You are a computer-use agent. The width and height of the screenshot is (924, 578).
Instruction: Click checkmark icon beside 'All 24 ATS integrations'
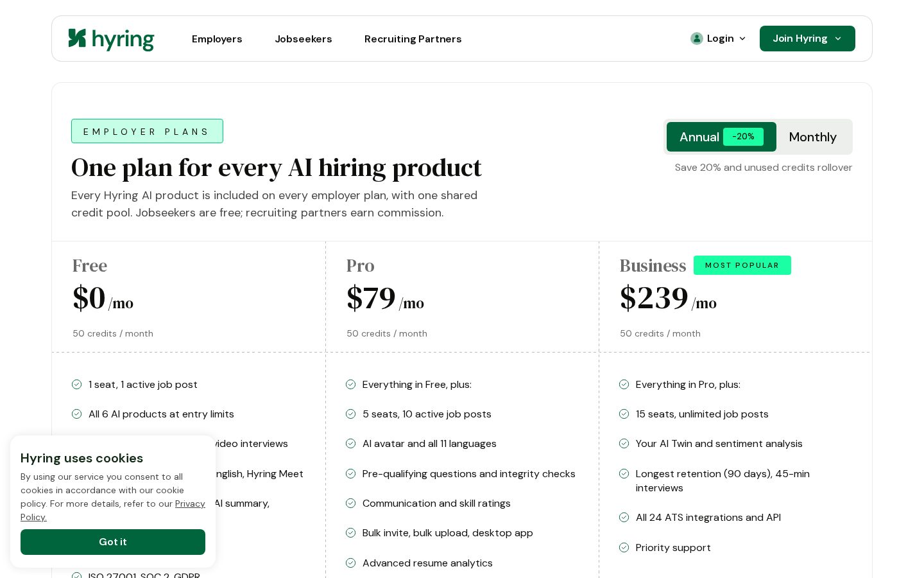[x=624, y=518]
